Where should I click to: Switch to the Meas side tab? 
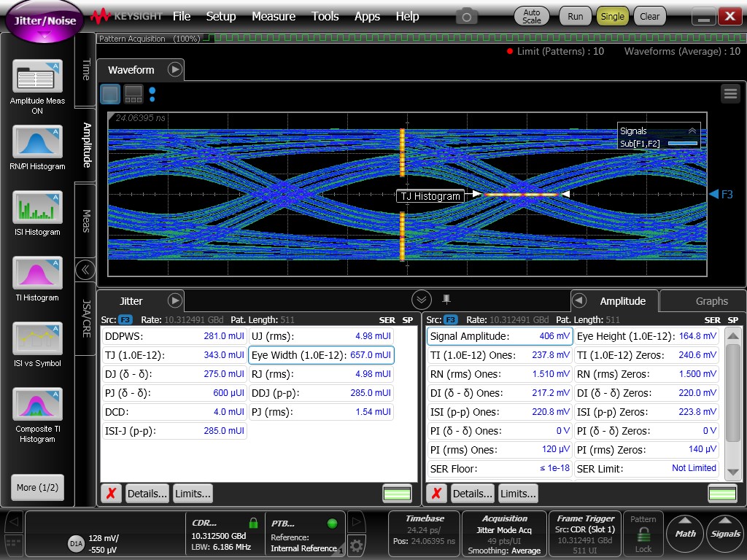tap(86, 220)
